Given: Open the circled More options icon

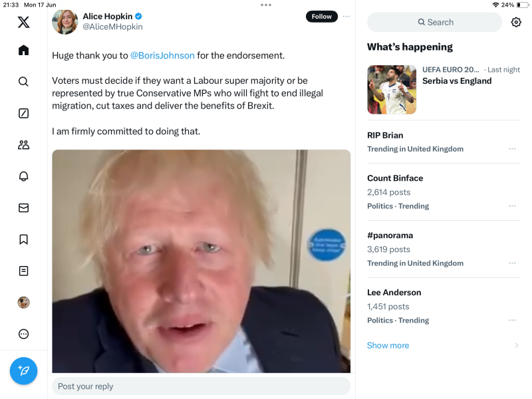Looking at the screenshot, I should pos(23,334).
